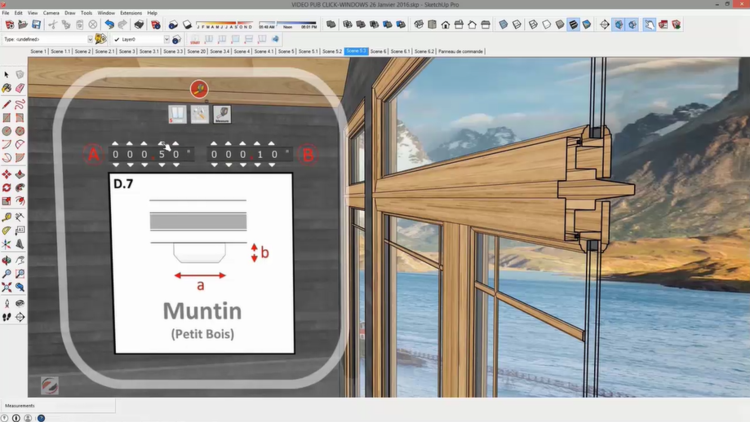The image size is (750, 422).
Task: Click the Print icon in toolbar
Action: click(x=138, y=25)
